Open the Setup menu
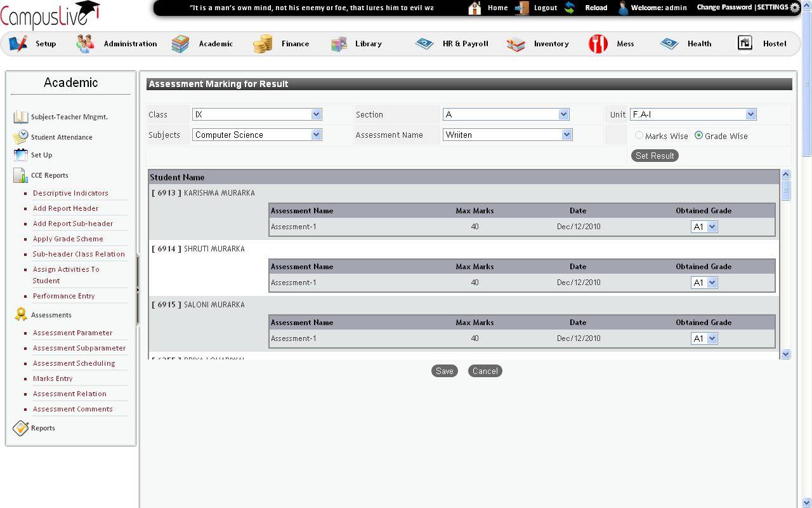 [x=46, y=44]
